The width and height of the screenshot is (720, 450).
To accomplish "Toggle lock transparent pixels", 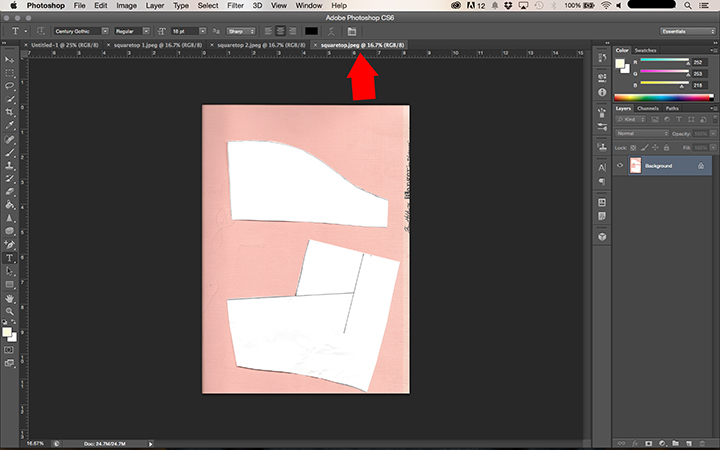I will (x=633, y=148).
